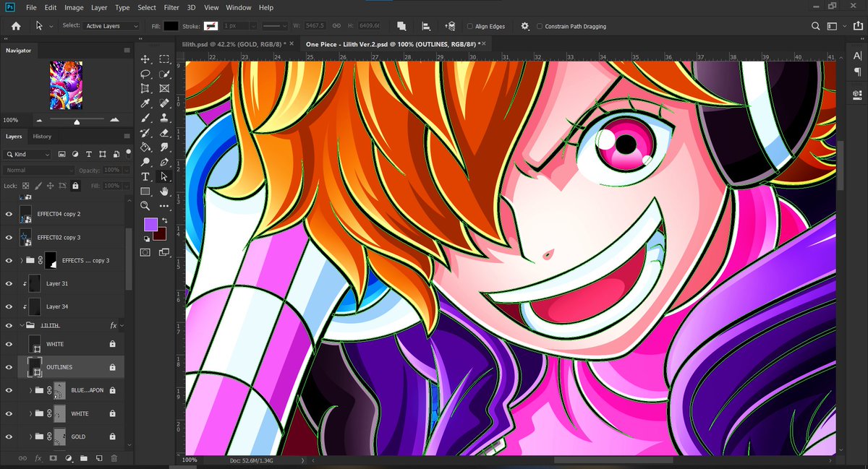Select the Clone Stamp tool

(165, 118)
